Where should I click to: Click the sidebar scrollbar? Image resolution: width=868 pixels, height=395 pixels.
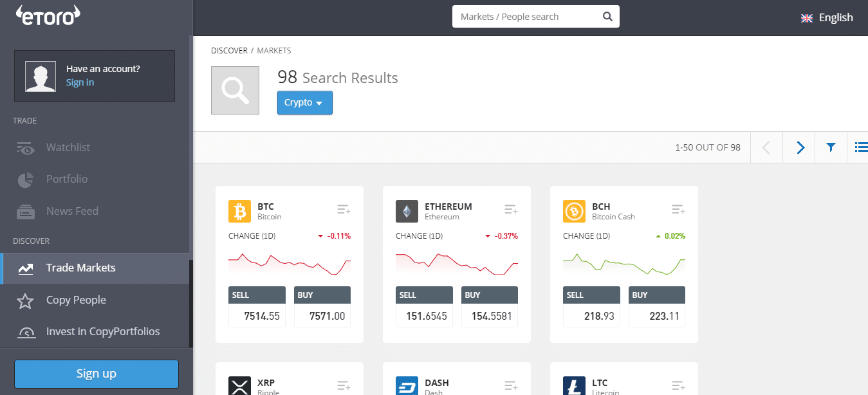(x=191, y=303)
